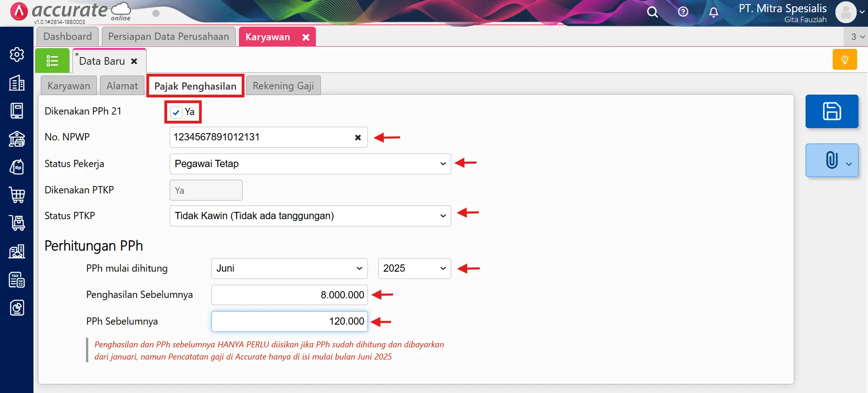The height and width of the screenshot is (393, 868).
Task: Open the paperclip attachment menu
Action: (831, 160)
